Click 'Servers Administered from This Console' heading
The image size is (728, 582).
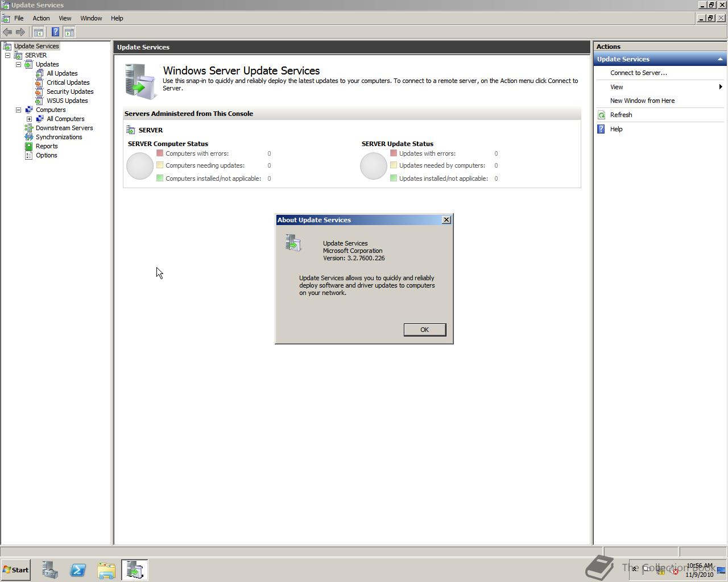tap(189, 114)
